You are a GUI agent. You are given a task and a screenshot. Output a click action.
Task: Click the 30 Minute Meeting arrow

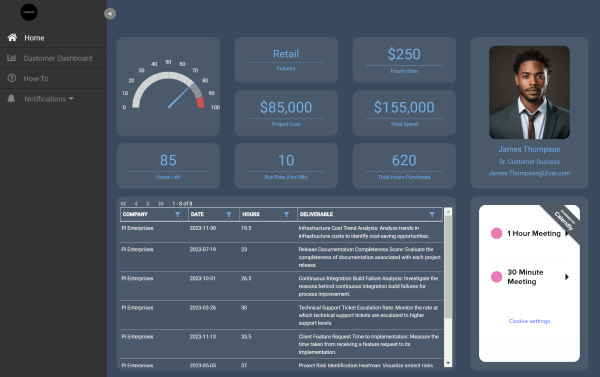coord(567,277)
